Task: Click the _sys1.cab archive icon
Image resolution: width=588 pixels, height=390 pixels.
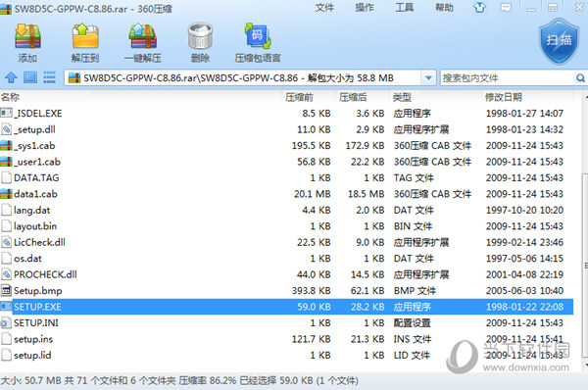Action: point(6,145)
